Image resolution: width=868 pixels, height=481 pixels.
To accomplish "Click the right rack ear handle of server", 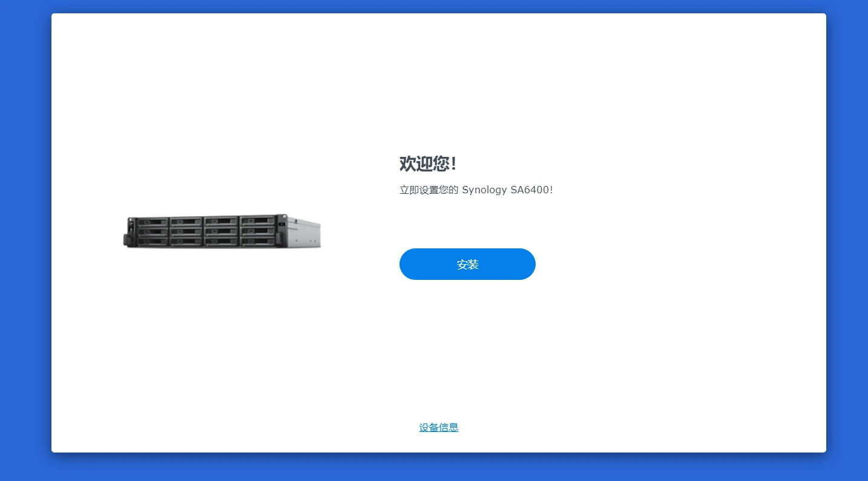I will (x=280, y=238).
